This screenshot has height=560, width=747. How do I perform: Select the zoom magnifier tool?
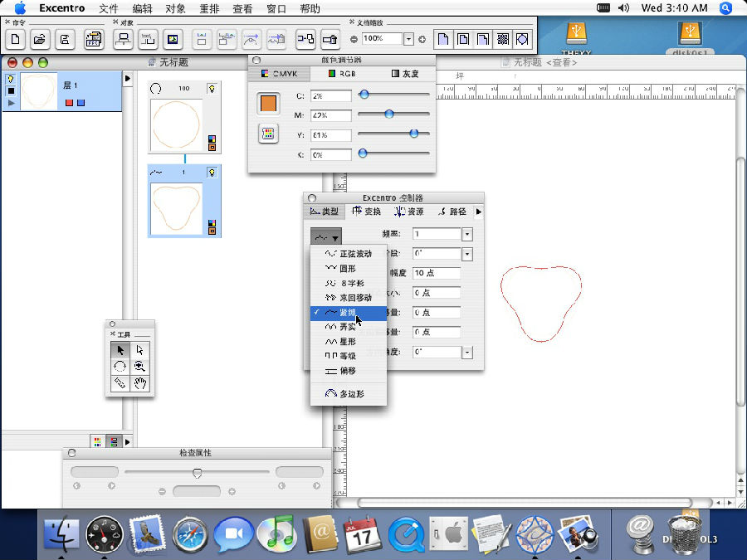pos(141,366)
